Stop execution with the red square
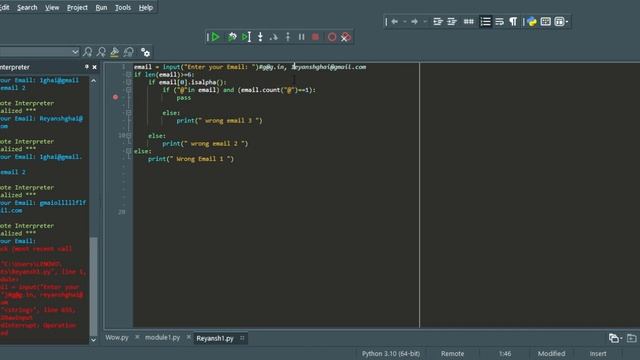 tap(316, 37)
